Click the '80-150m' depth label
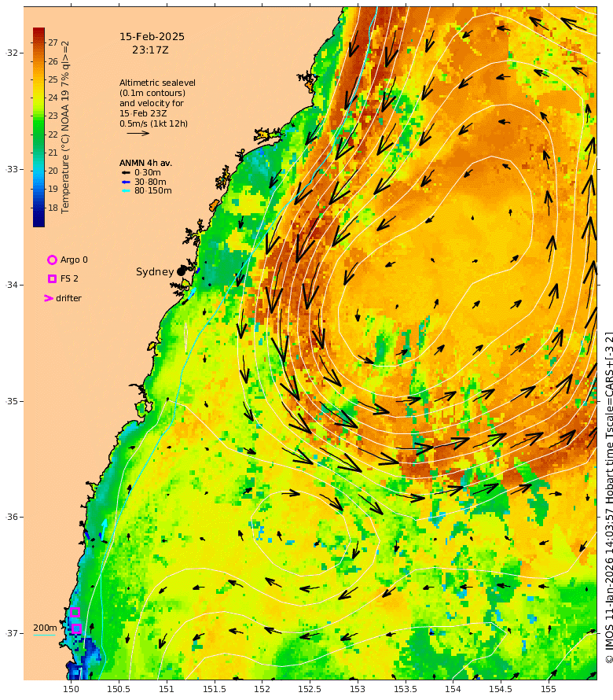Screen dimensions: 613x700 tap(153, 190)
